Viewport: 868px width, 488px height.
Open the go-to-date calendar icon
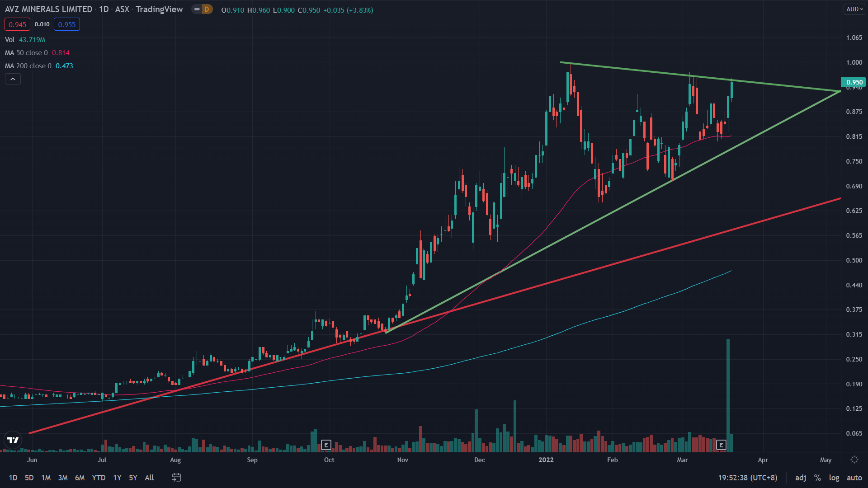176,478
